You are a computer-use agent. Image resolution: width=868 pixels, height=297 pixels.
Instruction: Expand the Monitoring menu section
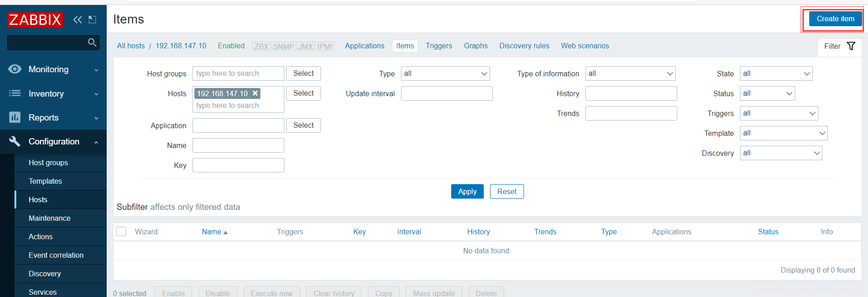pos(53,69)
